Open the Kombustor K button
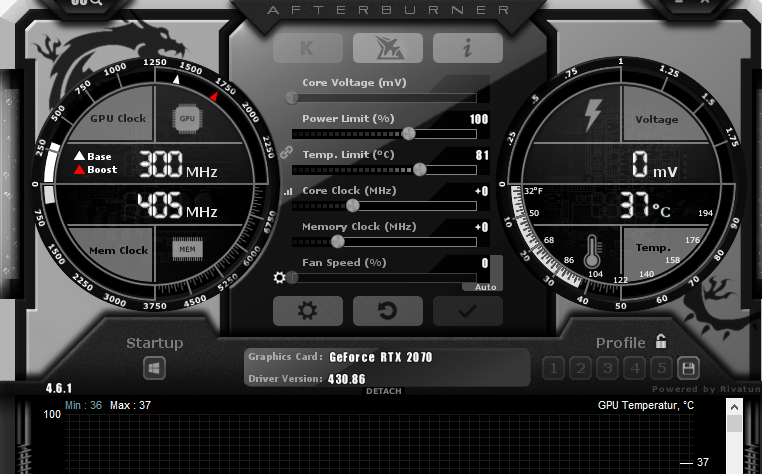 pyautogui.click(x=308, y=48)
